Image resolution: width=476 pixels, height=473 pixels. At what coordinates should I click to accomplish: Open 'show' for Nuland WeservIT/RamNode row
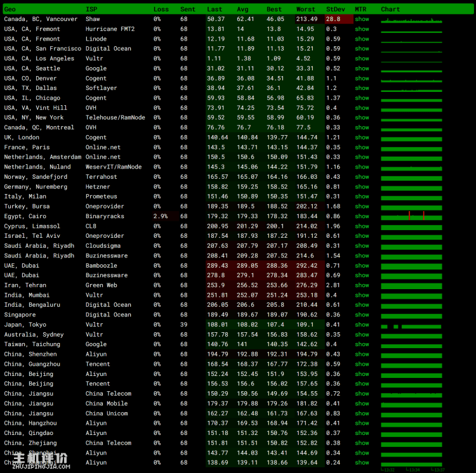tap(362, 167)
